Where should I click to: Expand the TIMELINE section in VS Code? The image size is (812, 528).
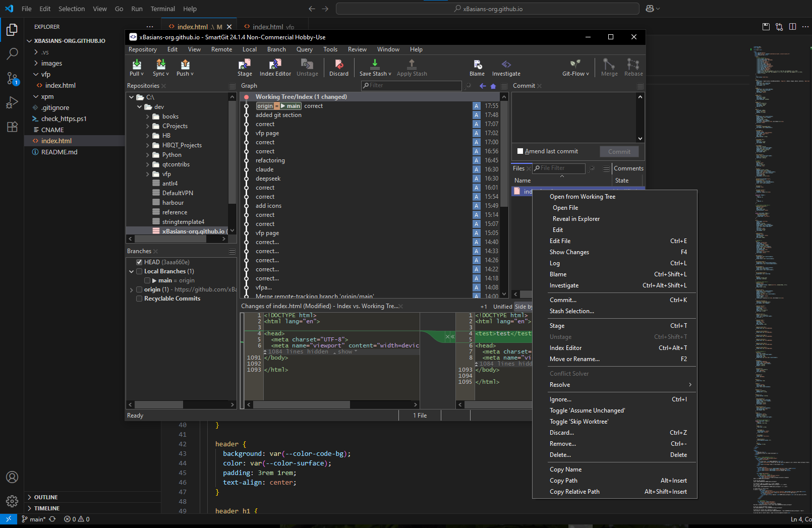point(29,508)
